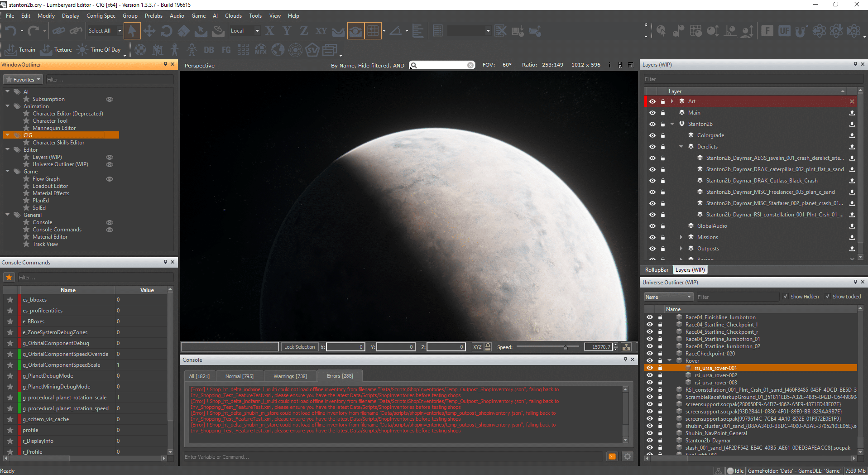Toggle the Show Locked checkbox

tap(828, 297)
